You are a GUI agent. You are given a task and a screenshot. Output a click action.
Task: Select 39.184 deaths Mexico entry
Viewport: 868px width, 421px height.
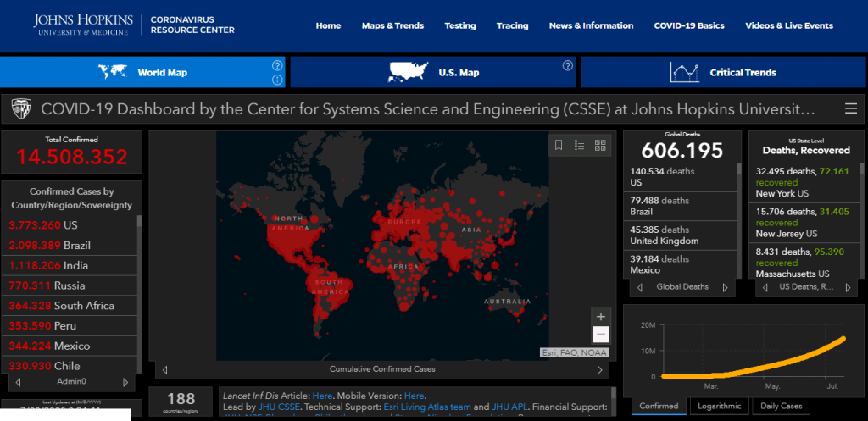tap(681, 264)
